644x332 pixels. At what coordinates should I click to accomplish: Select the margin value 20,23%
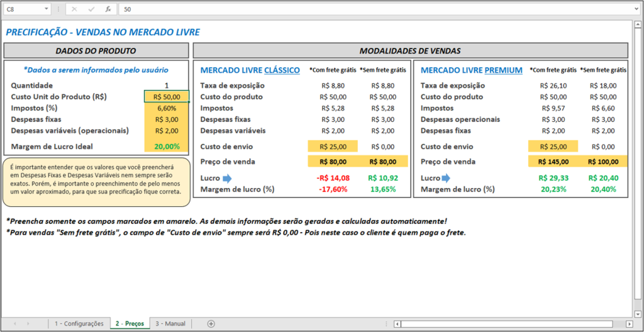tap(553, 189)
